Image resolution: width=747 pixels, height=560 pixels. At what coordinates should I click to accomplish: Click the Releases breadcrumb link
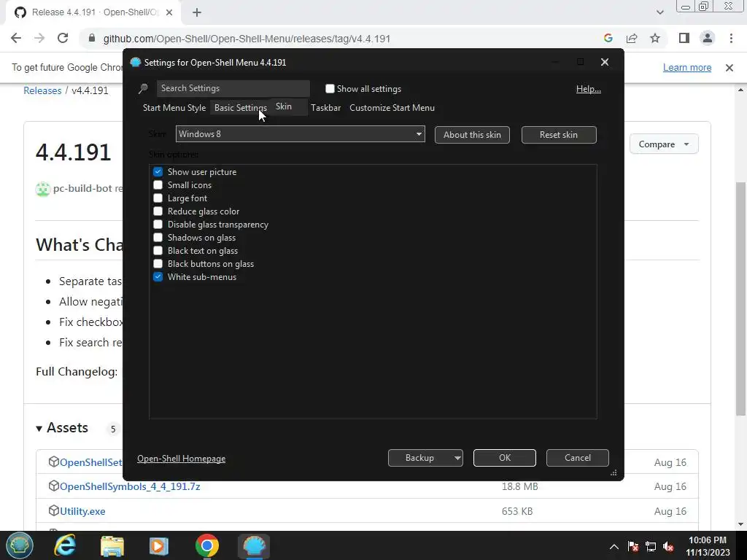42,90
